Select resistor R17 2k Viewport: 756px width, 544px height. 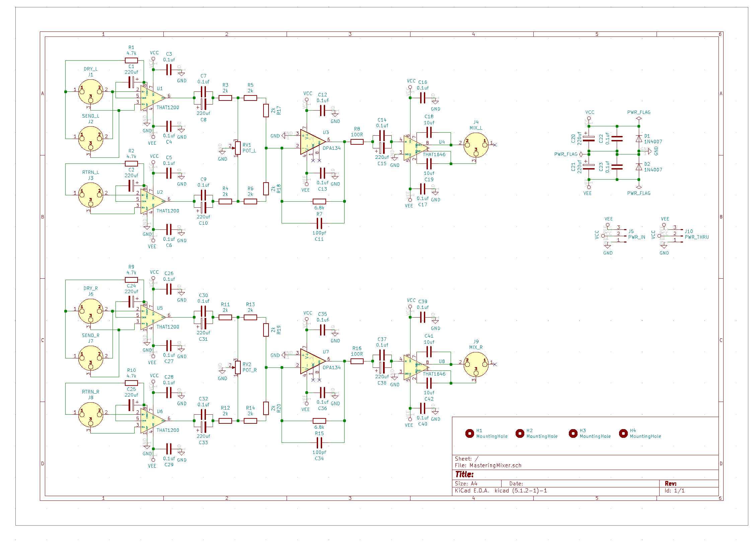[266, 111]
